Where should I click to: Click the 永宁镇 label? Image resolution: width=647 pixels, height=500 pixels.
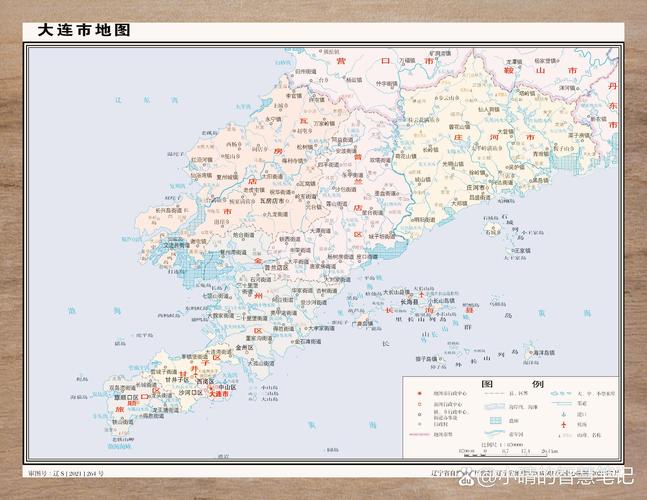tap(273, 119)
